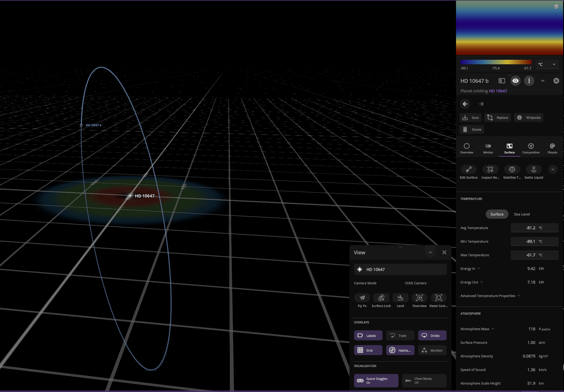
Task: Save the object with Save button
Action: (x=470, y=118)
